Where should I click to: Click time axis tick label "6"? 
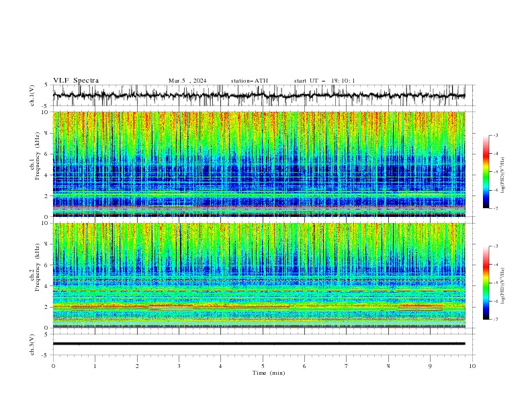(x=304, y=366)
